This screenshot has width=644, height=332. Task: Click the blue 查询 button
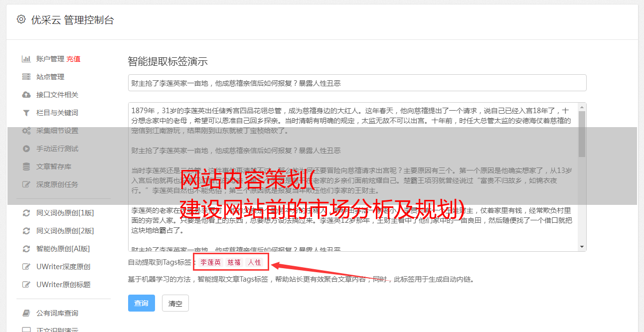click(142, 303)
